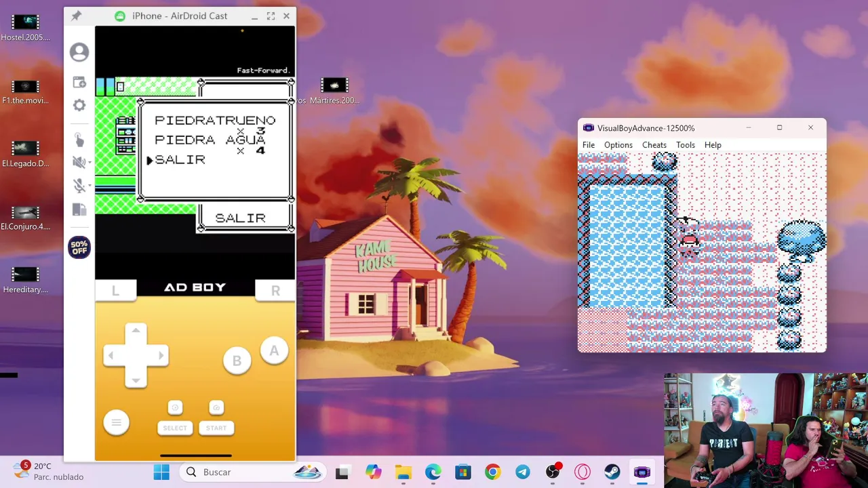Tap the SELECT button on the emulator
This screenshot has width=868, height=488.
pyautogui.click(x=175, y=428)
